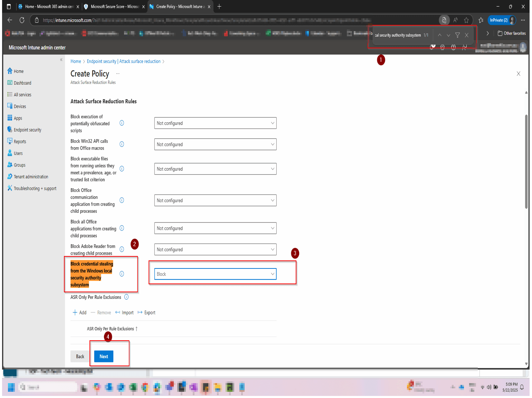Image resolution: width=532 pixels, height=398 pixels.
Task: Show info for Adobe Reader rule
Action: [x=122, y=249]
